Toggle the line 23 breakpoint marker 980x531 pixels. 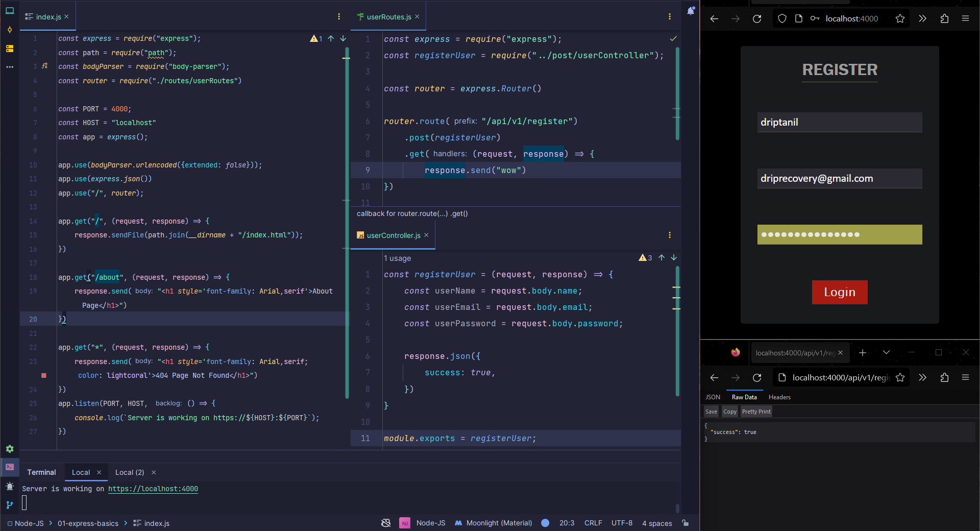coord(44,375)
